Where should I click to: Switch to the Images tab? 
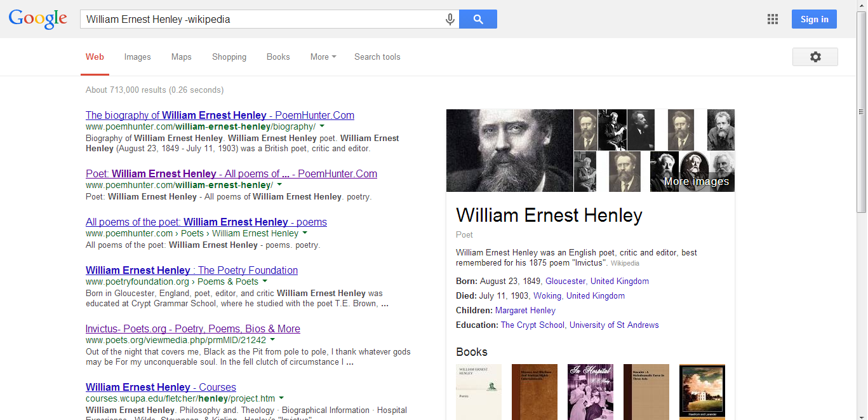tap(137, 57)
